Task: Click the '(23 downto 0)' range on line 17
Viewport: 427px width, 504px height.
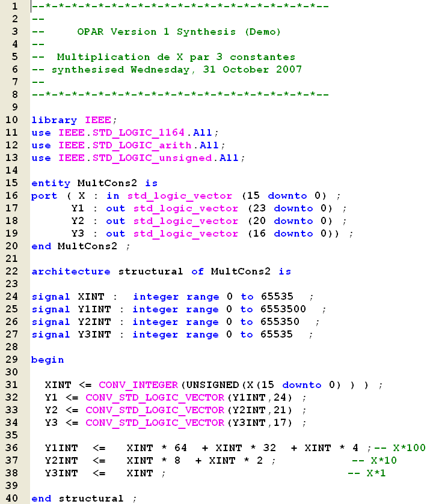Action: coord(290,208)
